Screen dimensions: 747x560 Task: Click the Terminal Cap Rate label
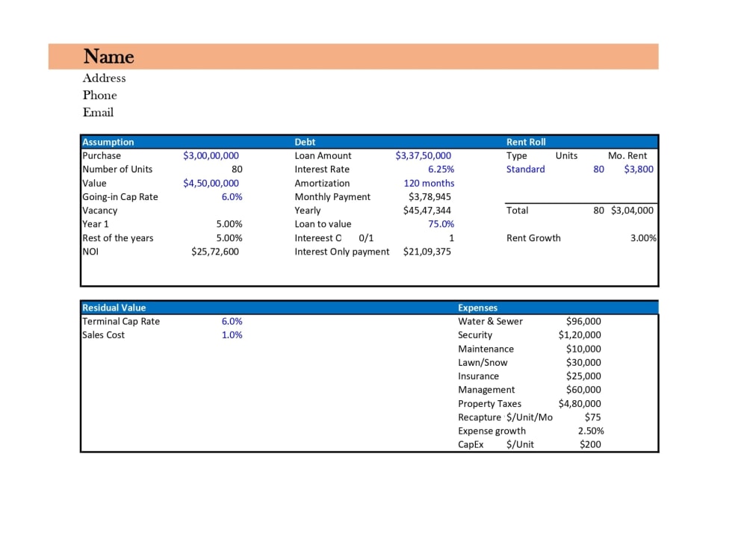[x=121, y=321]
